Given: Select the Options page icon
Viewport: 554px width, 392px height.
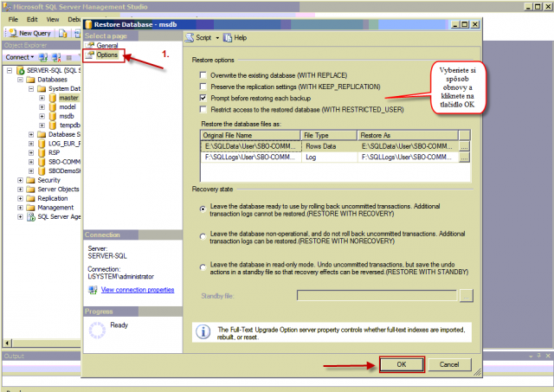Looking at the screenshot, I should [x=90, y=55].
